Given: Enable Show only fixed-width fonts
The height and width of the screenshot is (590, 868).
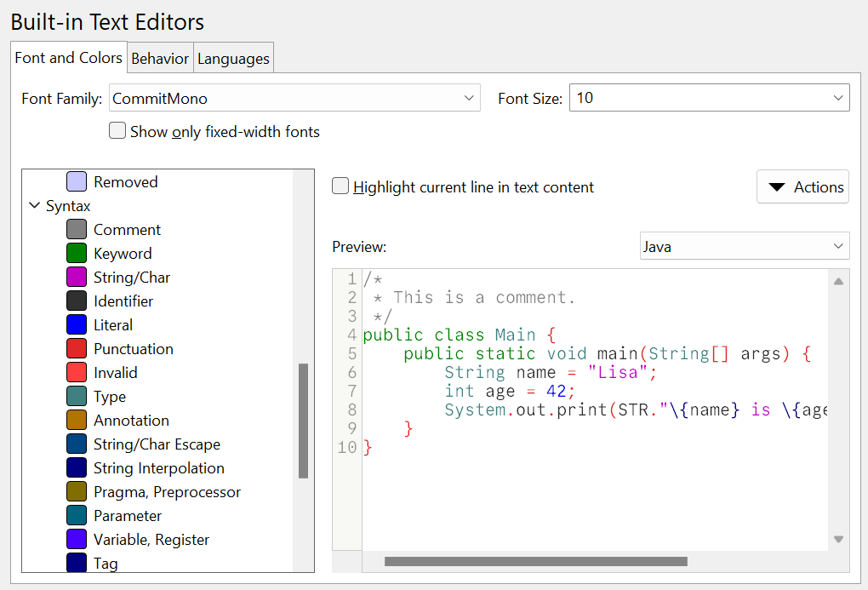Looking at the screenshot, I should (x=117, y=131).
